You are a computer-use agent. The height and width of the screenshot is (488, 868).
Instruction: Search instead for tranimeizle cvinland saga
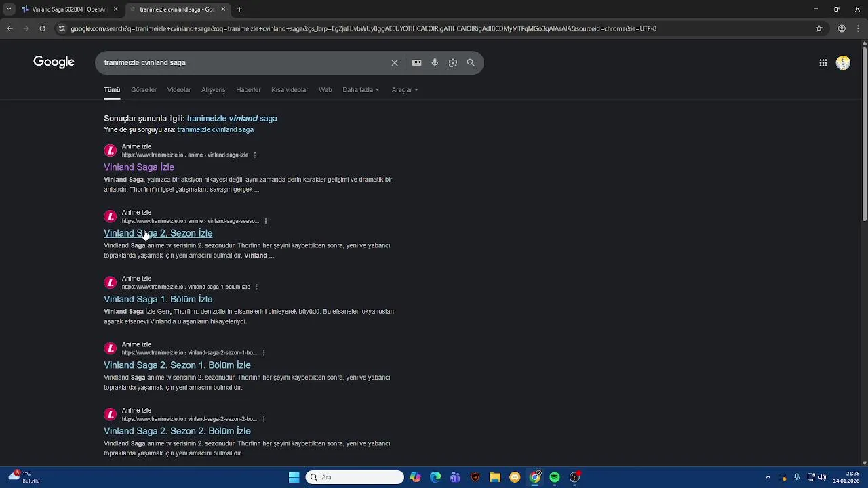point(216,130)
